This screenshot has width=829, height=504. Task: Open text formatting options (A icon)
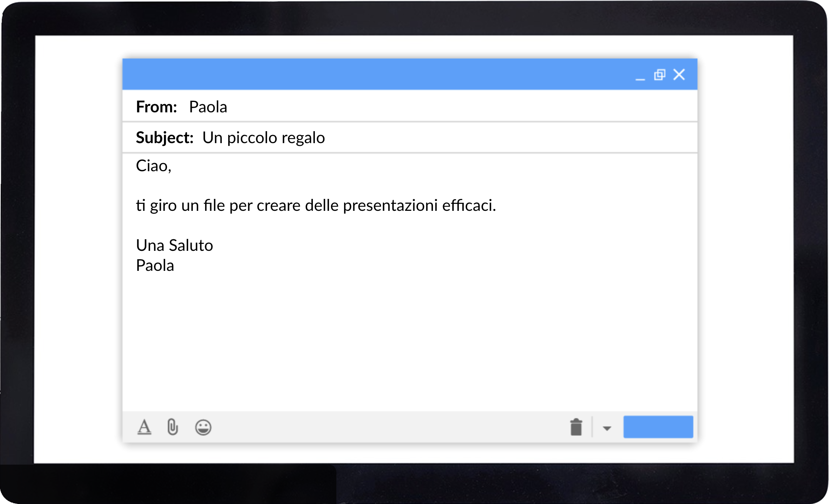point(144,427)
